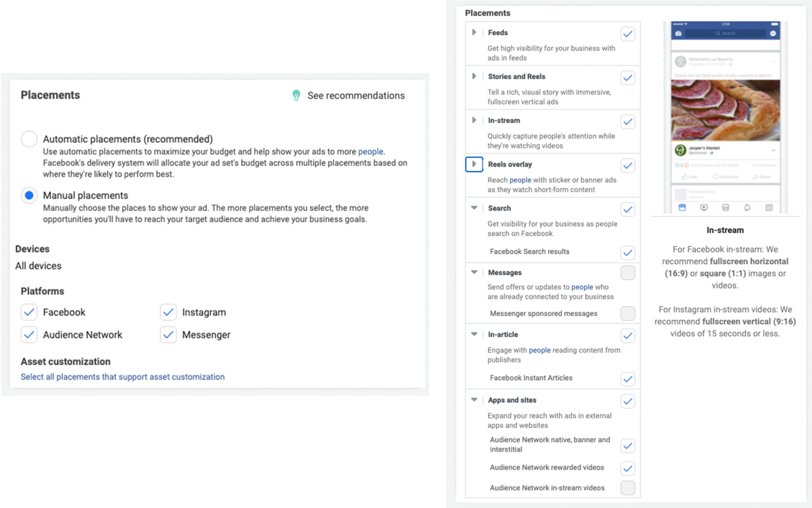The image size is (812, 508).
Task: Click the Messenger icon atop the ad preview
Action: (x=773, y=33)
